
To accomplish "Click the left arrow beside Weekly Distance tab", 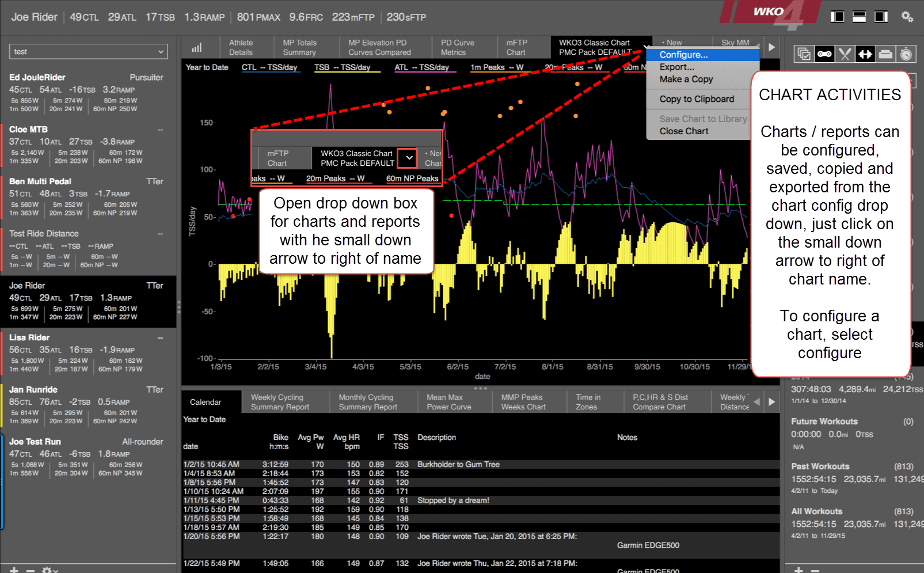I will coord(757,402).
